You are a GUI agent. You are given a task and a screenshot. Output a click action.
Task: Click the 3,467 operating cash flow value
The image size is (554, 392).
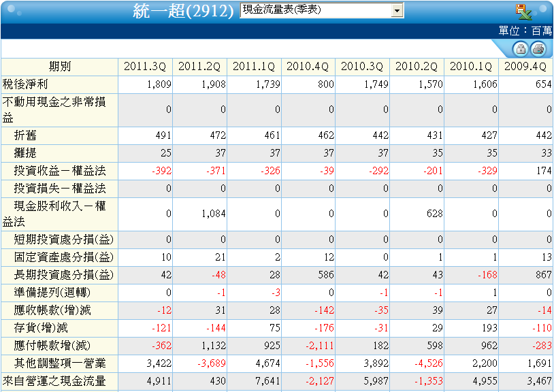click(x=539, y=381)
